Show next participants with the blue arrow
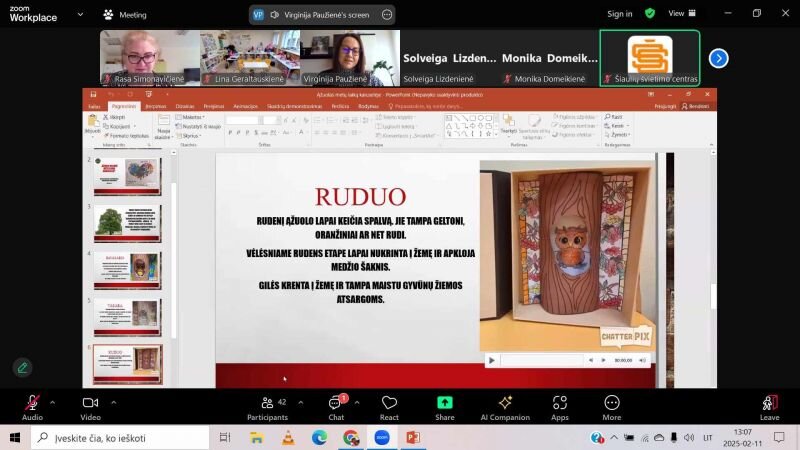800x450 pixels. coord(718,58)
